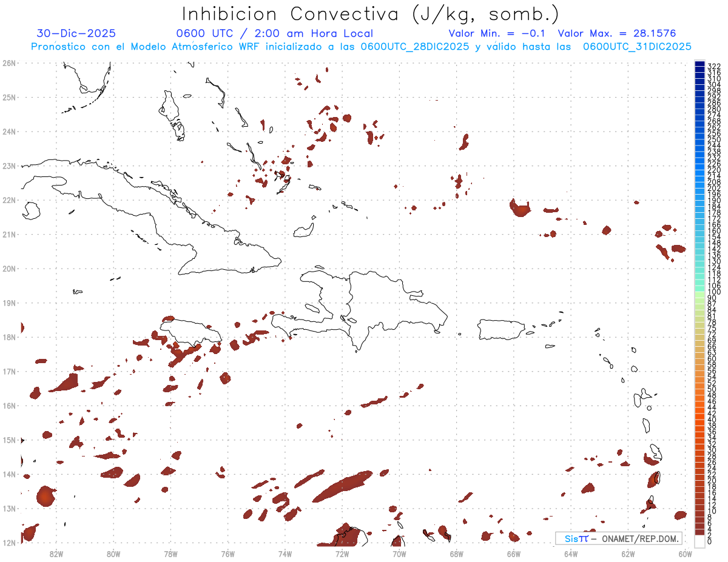Click the latitude label "21N"

tap(9, 235)
